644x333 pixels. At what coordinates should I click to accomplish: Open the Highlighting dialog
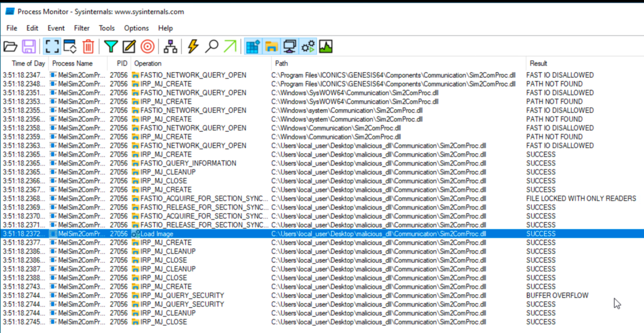point(128,46)
